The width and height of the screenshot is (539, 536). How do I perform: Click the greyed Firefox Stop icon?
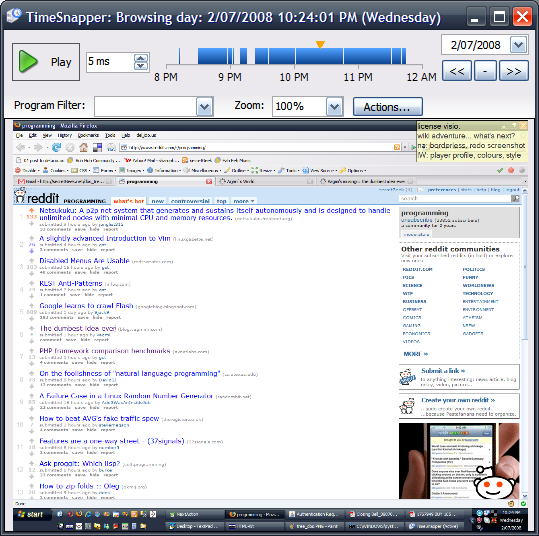pyautogui.click(x=70, y=148)
